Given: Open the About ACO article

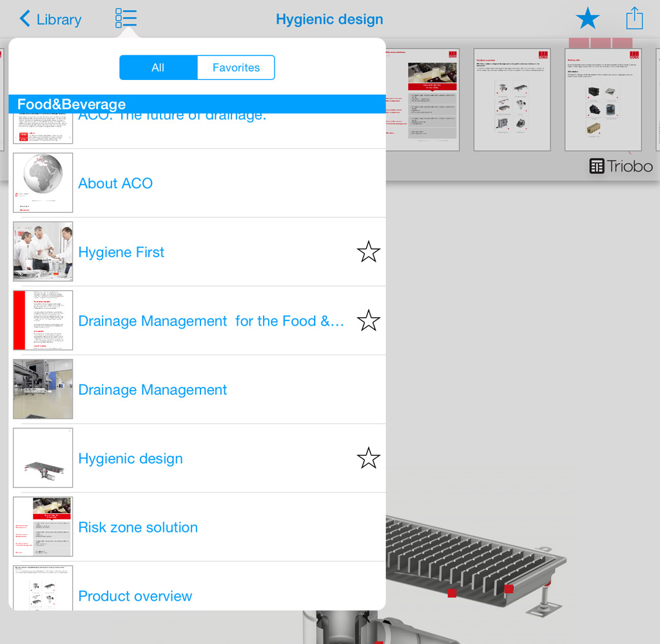Looking at the screenshot, I should [115, 183].
